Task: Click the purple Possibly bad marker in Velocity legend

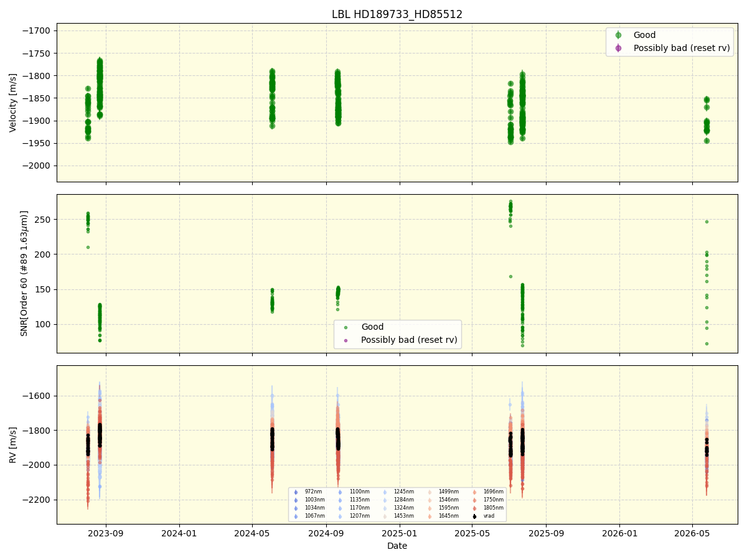Action: point(618,48)
